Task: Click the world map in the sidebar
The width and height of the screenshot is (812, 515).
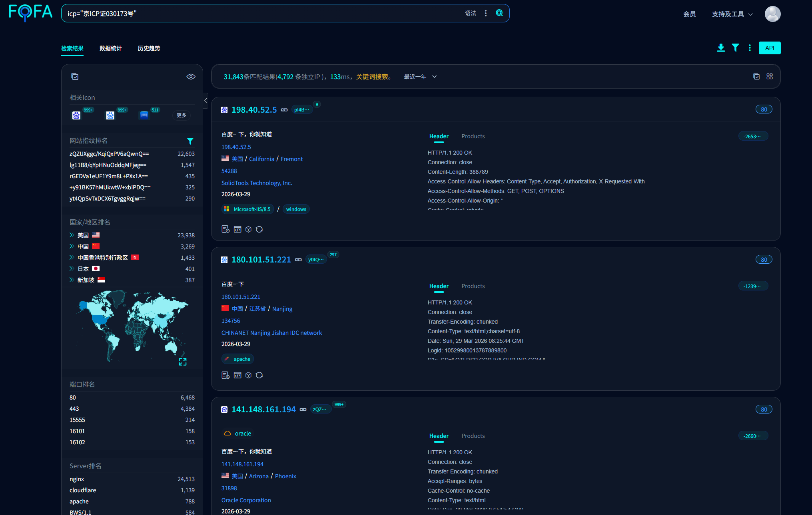Action: [132, 326]
